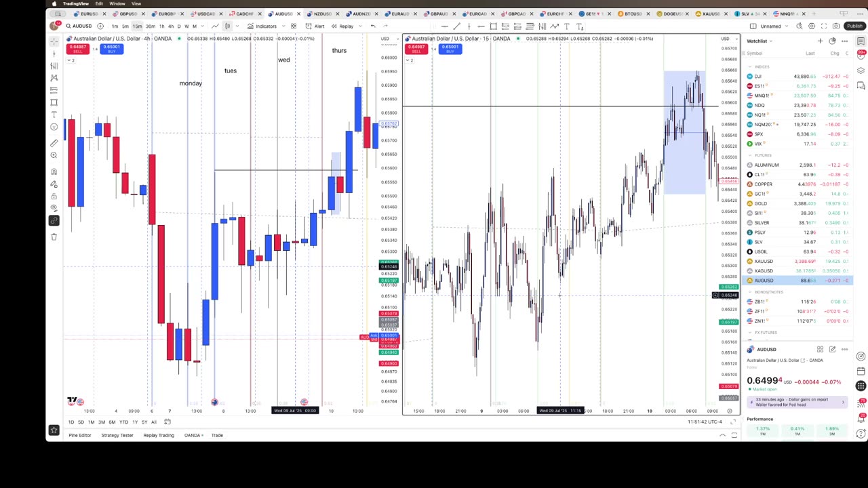Create an Alert
Screen dimensions: 868x488
click(315, 26)
